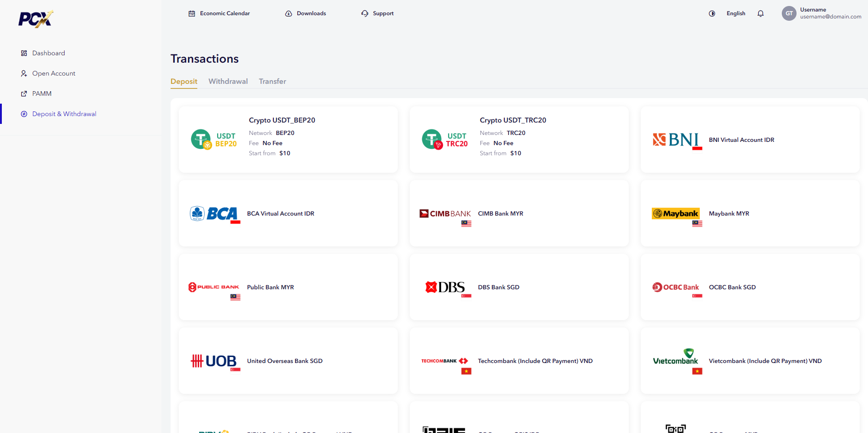Click the Support headset icon
The height and width of the screenshot is (433, 868).
tap(365, 13)
